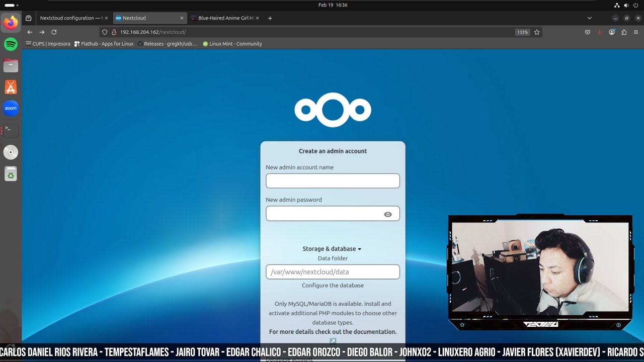
Task: Open the power menu icon
Action: tap(636, 5)
